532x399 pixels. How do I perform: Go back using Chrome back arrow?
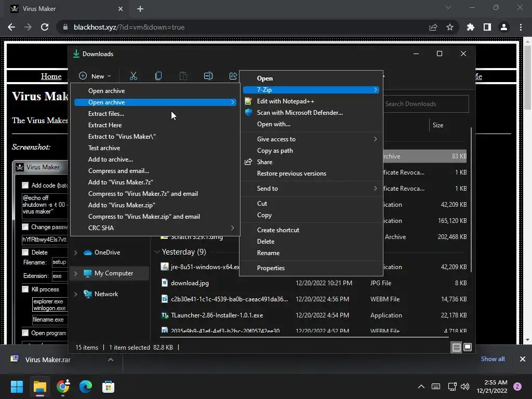(x=11, y=27)
